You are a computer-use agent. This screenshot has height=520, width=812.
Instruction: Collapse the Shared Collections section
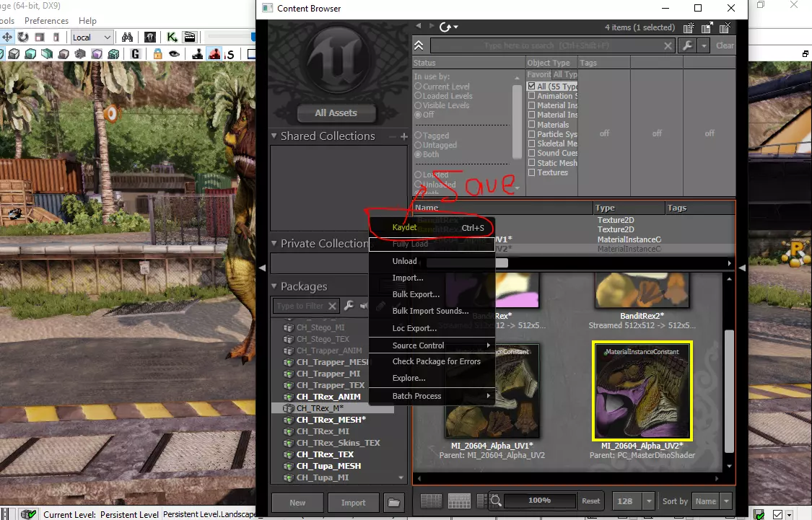click(274, 136)
